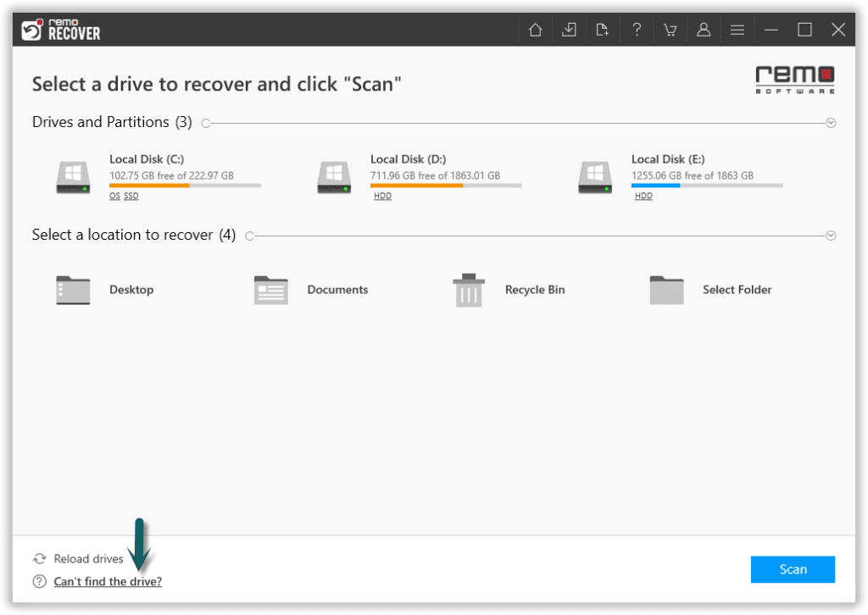Open Help via the question mark icon
The image size is (868, 615).
click(637, 29)
